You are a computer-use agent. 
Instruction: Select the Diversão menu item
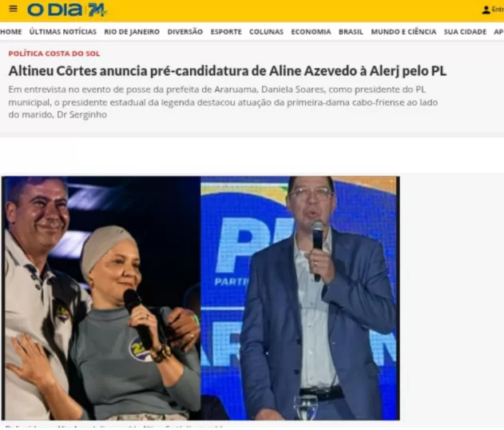tap(185, 32)
